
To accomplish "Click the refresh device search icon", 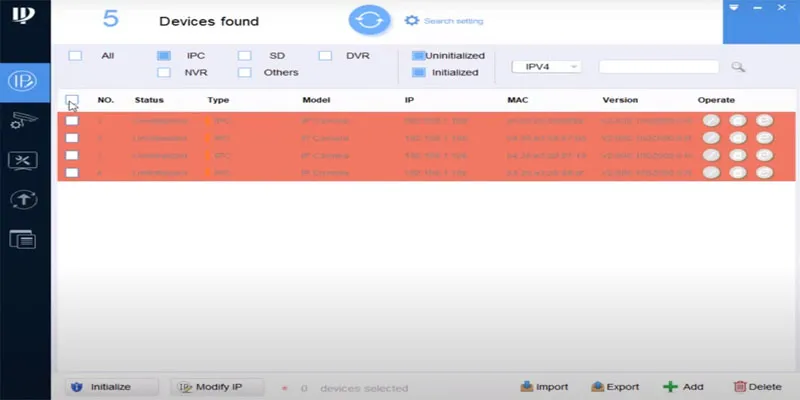I will pos(367,21).
